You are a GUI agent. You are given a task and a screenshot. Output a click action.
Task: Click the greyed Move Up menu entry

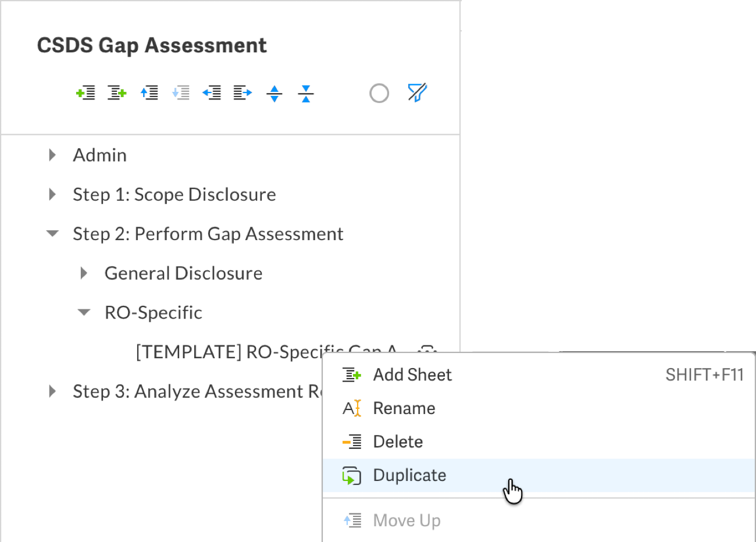pyautogui.click(x=539, y=520)
